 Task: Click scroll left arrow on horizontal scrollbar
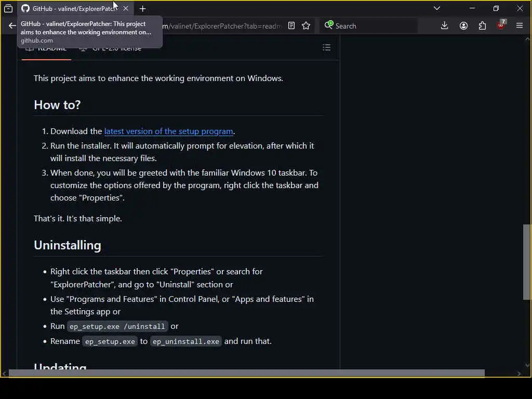[x=4, y=374]
